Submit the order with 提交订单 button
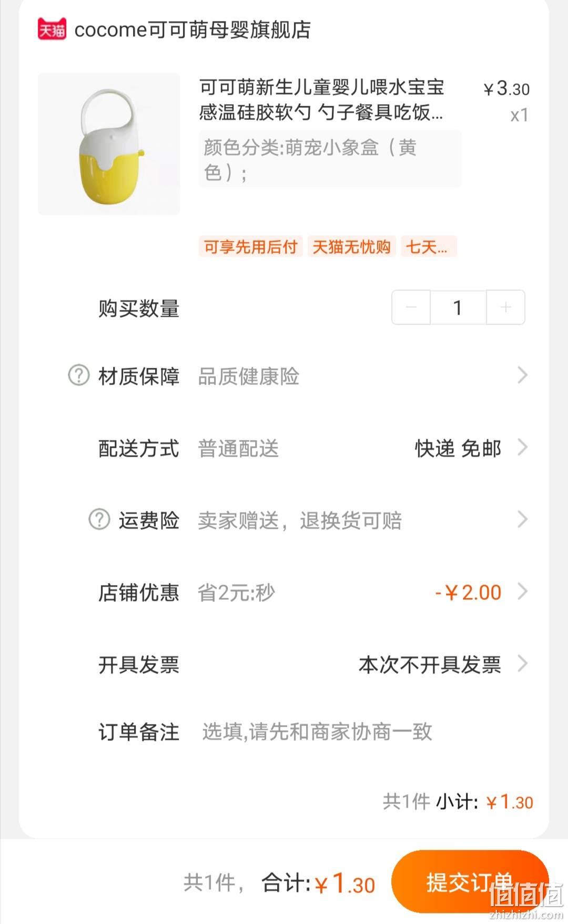Viewport: 568px width, 924px height. coord(470,882)
